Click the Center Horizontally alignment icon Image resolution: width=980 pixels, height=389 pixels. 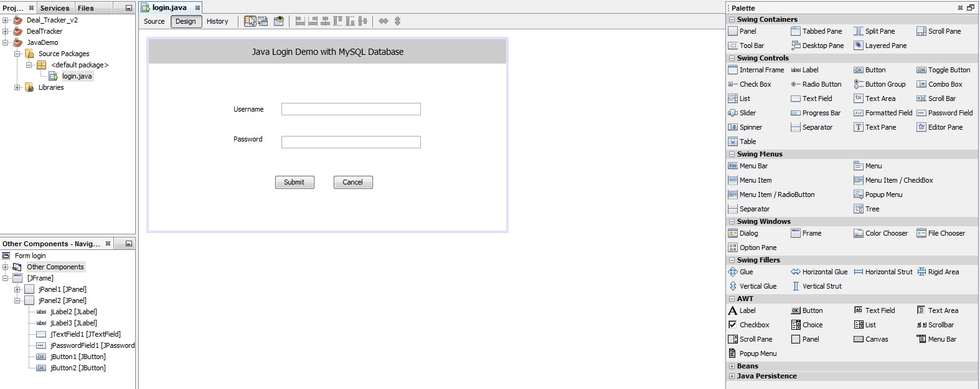click(x=325, y=21)
